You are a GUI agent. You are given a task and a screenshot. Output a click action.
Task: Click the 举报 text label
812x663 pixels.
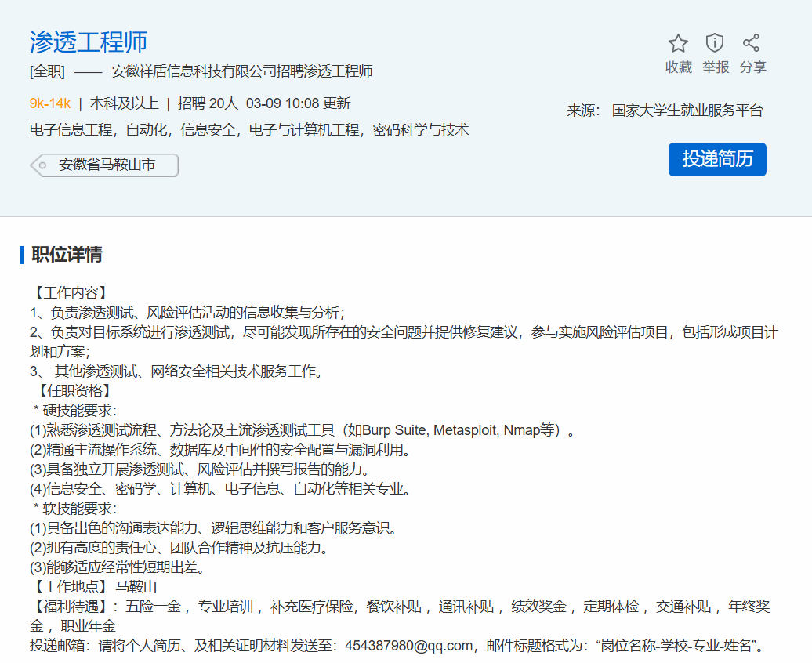[x=715, y=67]
